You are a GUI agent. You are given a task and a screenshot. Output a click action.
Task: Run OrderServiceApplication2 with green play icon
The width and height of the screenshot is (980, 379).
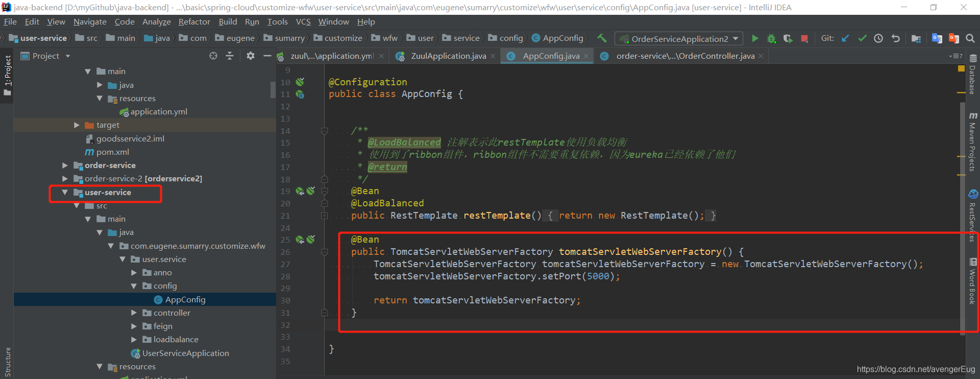tap(755, 38)
